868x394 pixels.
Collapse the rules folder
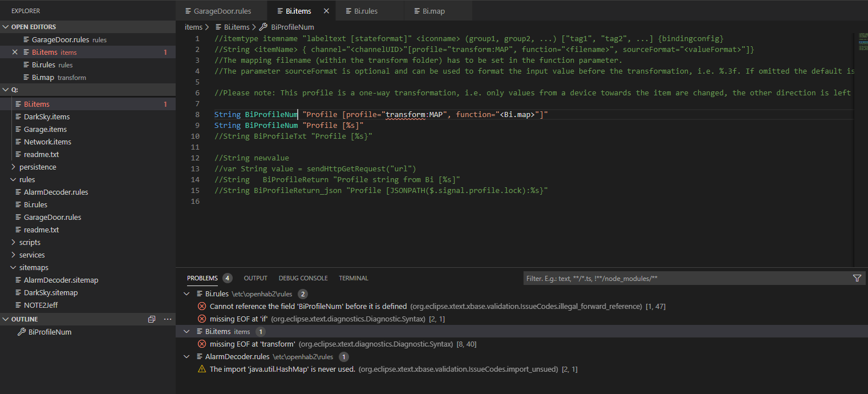(x=14, y=179)
